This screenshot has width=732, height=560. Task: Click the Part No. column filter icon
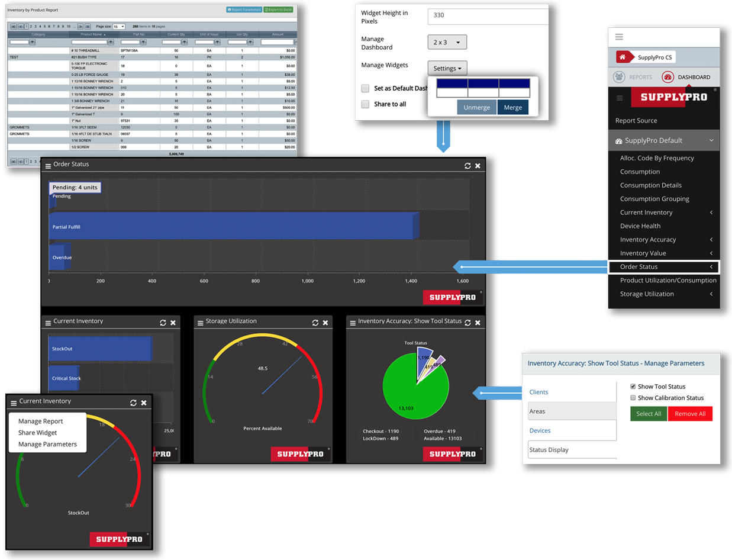pos(143,42)
